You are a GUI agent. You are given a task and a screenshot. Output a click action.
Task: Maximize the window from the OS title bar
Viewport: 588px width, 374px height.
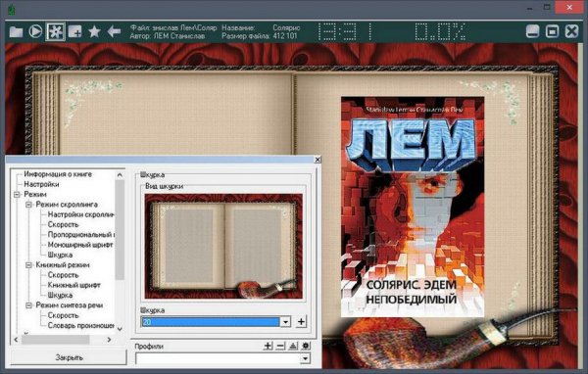[x=547, y=8]
